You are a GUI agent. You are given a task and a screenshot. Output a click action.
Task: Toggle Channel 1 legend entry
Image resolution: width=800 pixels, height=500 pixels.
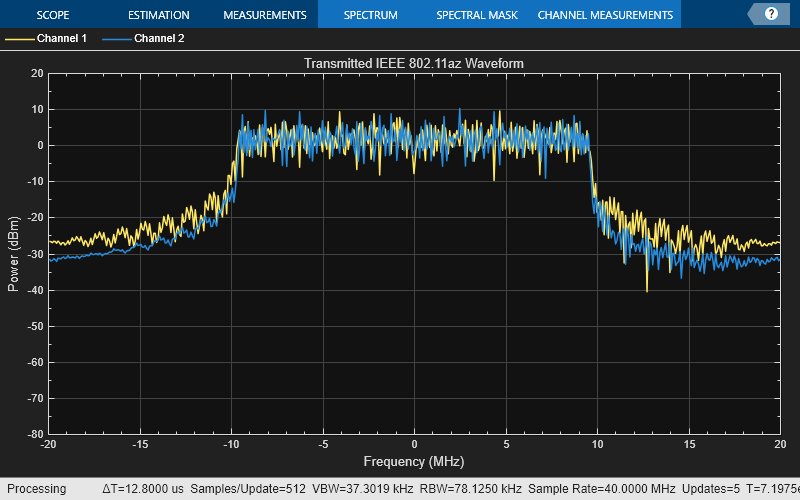[62, 38]
